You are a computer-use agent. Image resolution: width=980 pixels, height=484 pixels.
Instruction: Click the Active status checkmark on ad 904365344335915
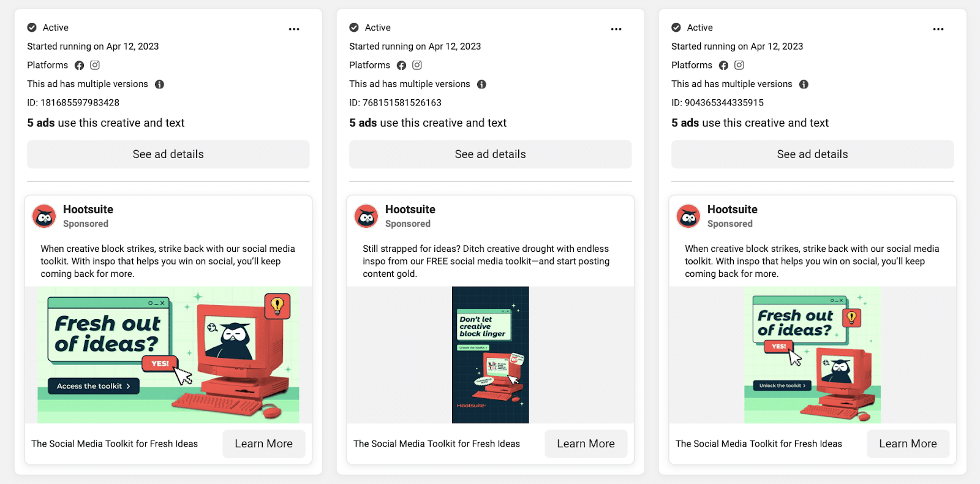coord(676,28)
